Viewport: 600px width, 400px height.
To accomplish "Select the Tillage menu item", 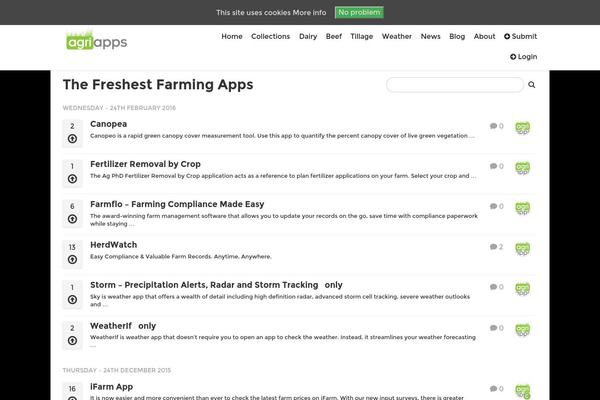I will tap(362, 36).
